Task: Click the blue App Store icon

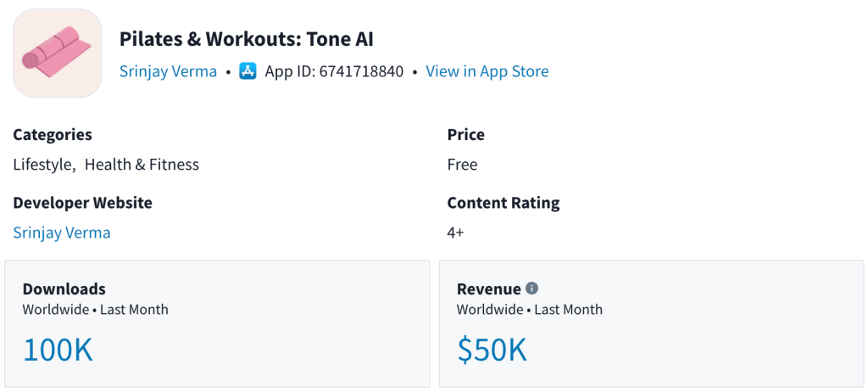Action: tap(248, 71)
